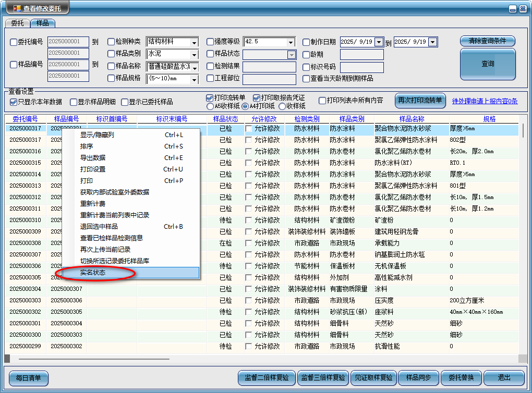Click the application icon in the title bar
532x393 pixels.
tap(16, 7)
